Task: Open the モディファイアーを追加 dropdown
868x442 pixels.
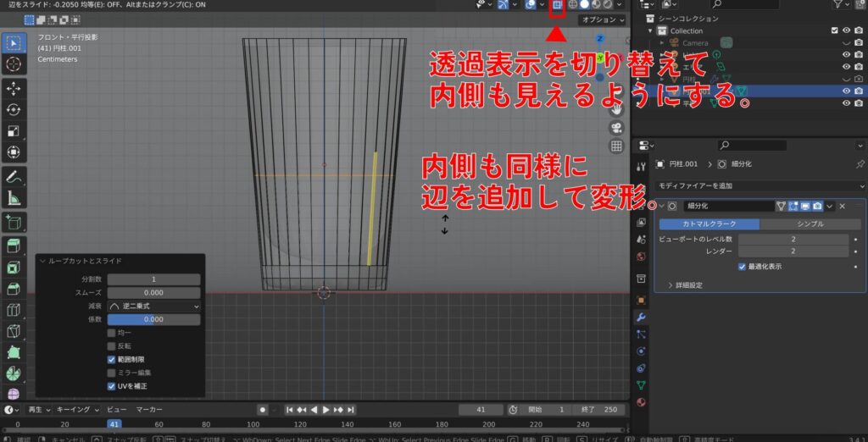Action: pos(749,185)
